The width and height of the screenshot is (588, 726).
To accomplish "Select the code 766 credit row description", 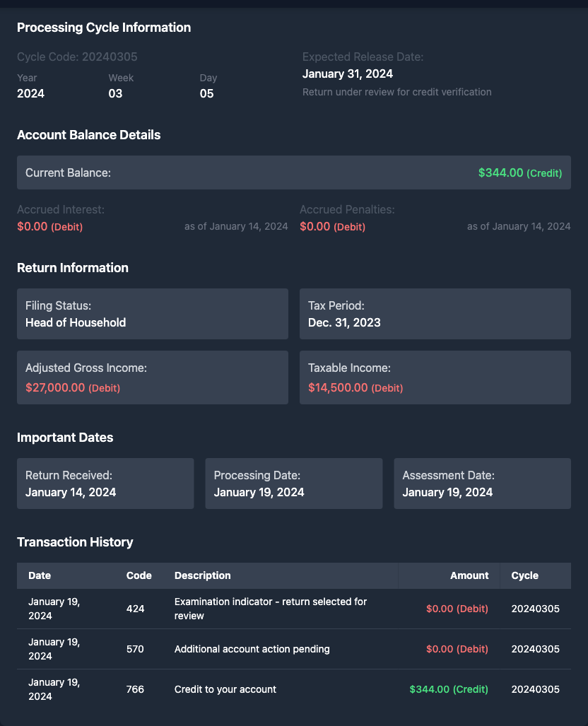I will coord(225,689).
